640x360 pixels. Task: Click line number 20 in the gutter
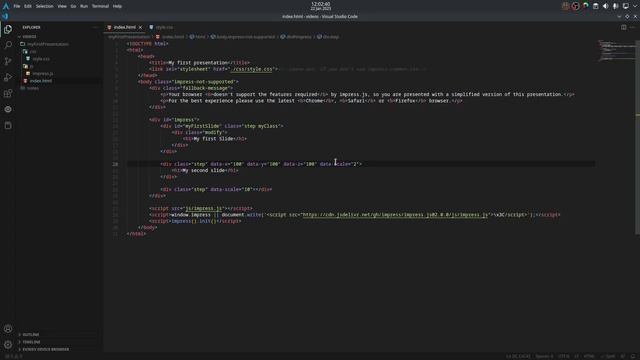coord(116,164)
